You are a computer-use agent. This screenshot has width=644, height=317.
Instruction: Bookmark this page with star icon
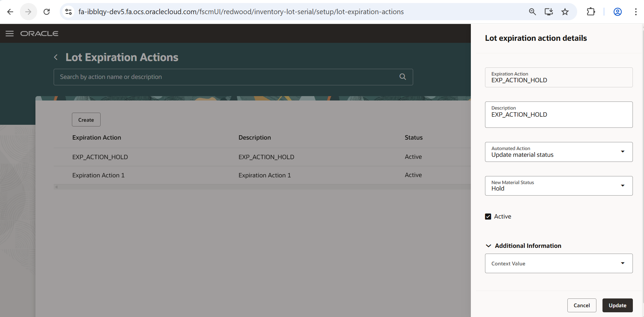pos(565,12)
